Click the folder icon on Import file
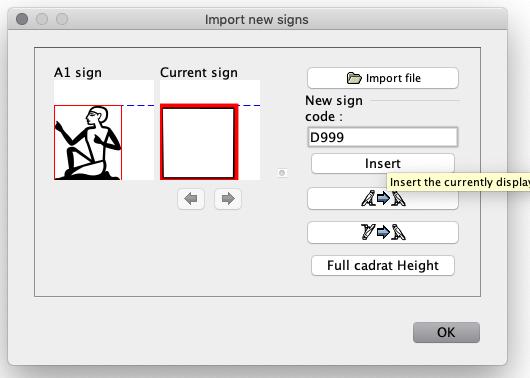Viewport: 530px width, 378px height. click(x=354, y=78)
